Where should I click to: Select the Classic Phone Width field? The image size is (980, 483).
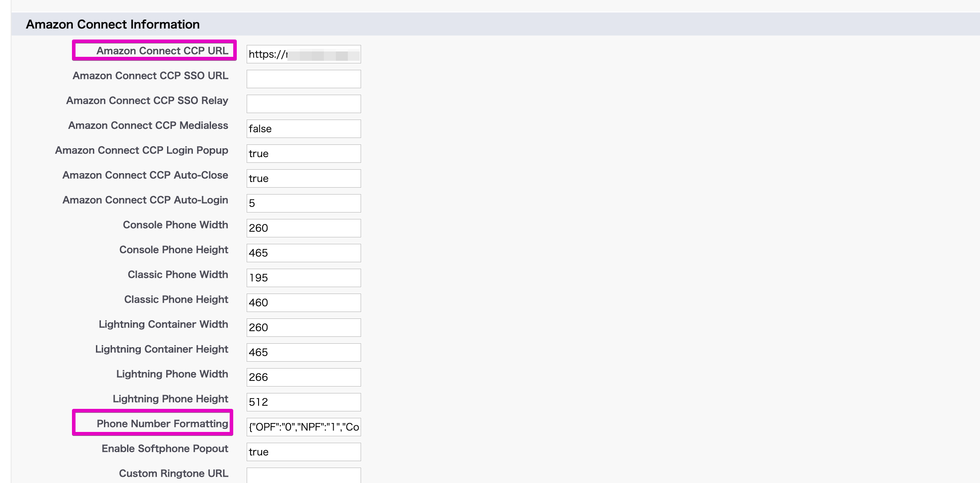304,278
